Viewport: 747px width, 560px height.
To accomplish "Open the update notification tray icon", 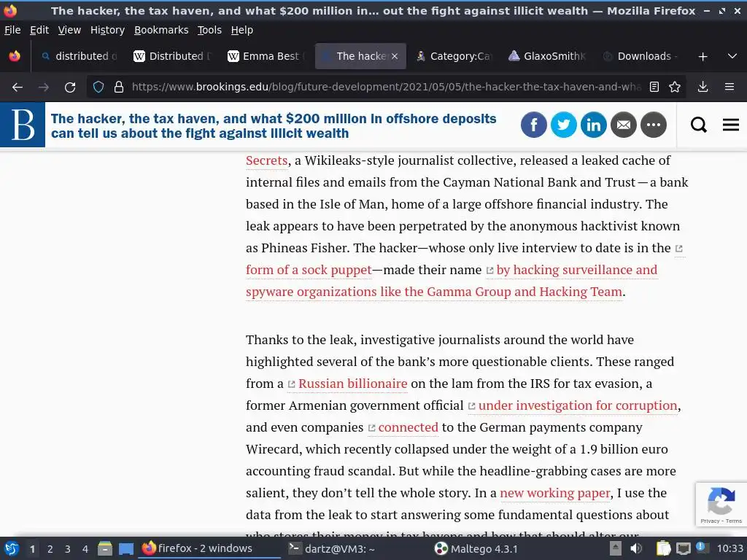I will [x=701, y=548].
